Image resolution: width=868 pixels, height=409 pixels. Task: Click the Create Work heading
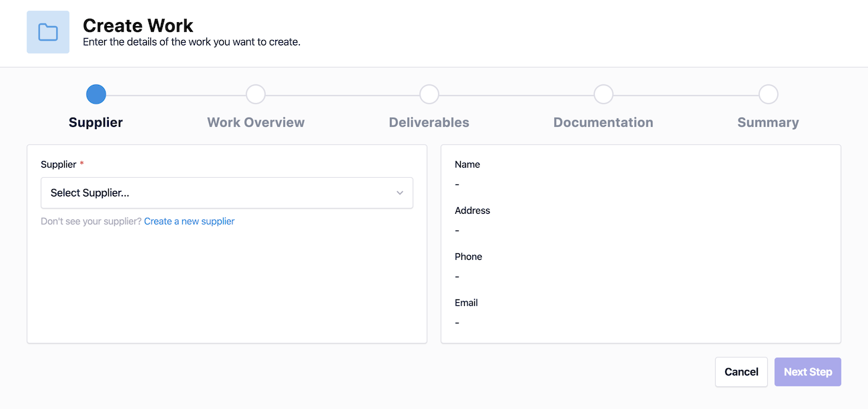point(138,25)
